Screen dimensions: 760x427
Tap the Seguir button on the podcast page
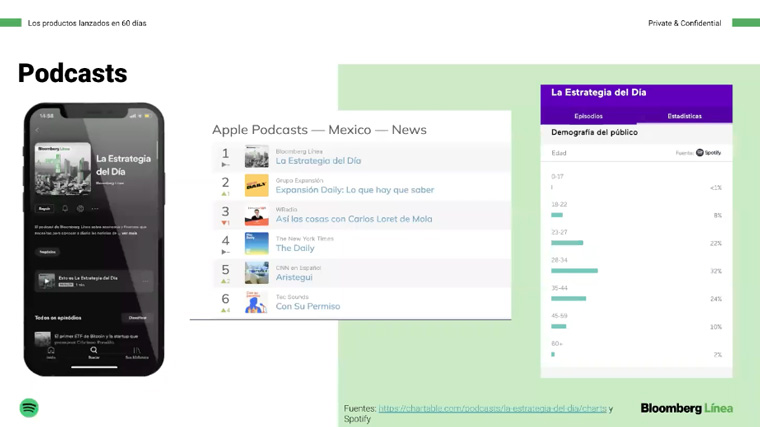coord(45,208)
